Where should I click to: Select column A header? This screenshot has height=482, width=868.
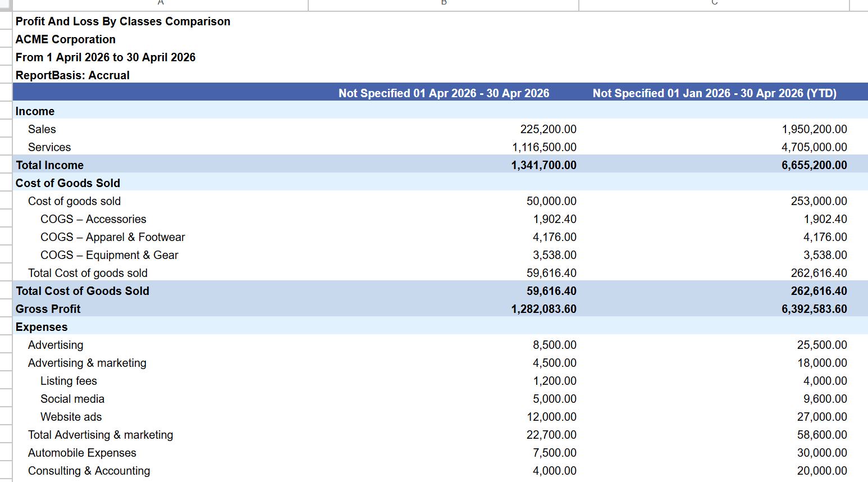click(x=161, y=4)
